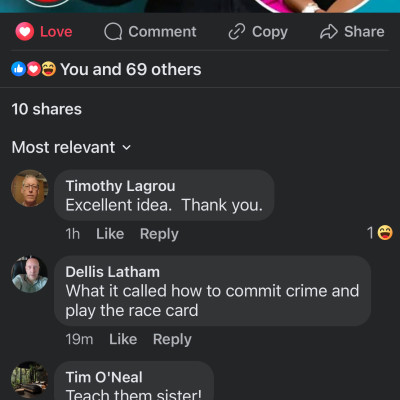
Task: View the laughing reaction on Timothy's comment
Action: [x=385, y=233]
